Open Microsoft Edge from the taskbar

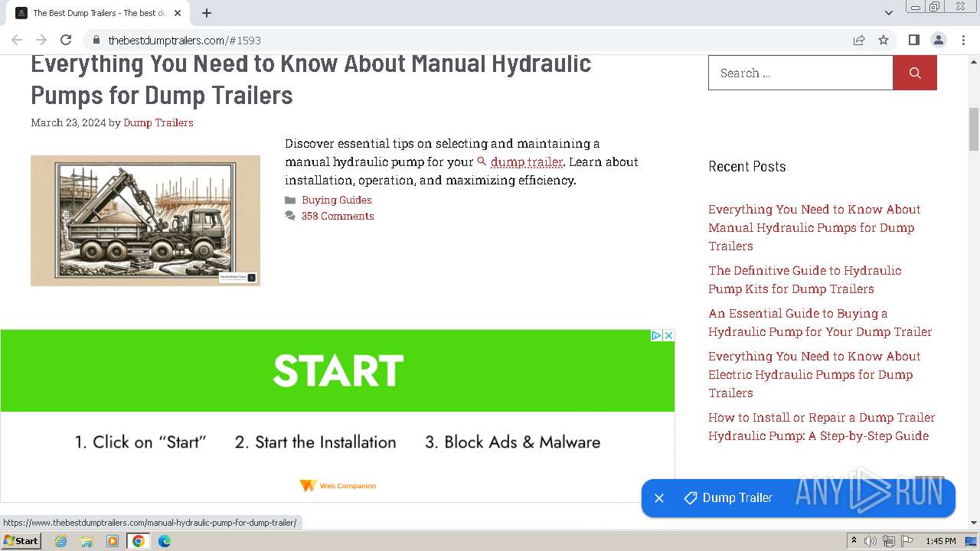[165, 541]
